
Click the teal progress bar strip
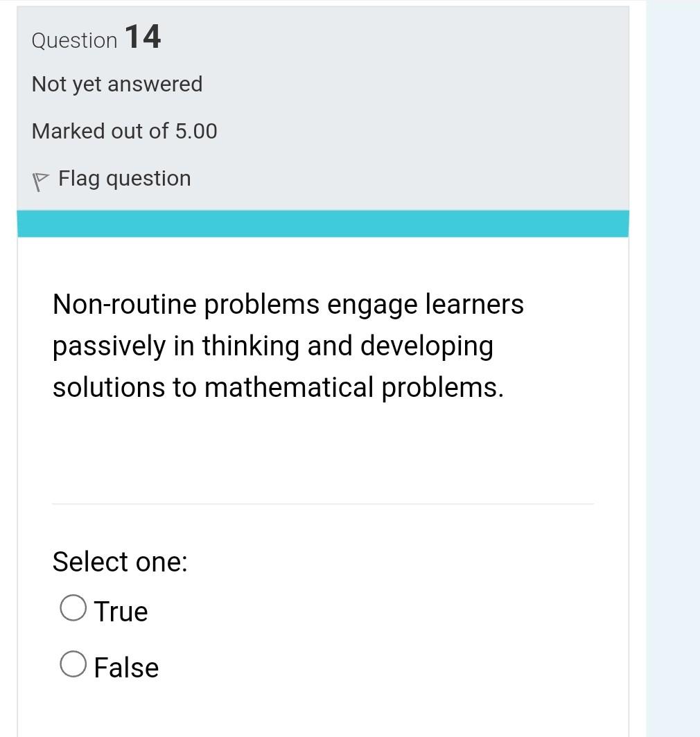pyautogui.click(x=321, y=222)
